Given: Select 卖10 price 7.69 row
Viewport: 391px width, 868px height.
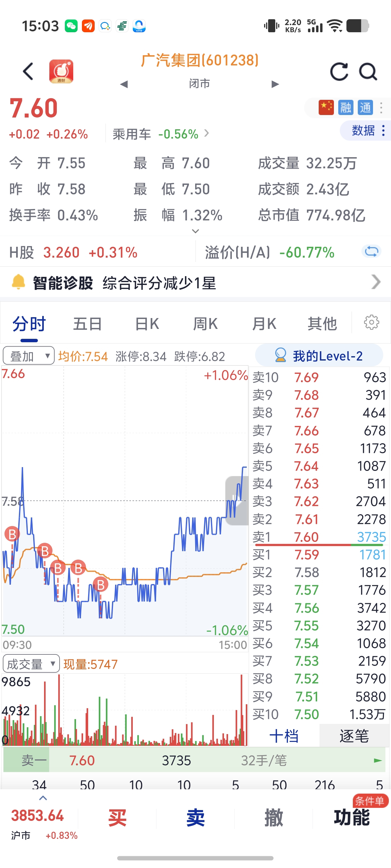Looking at the screenshot, I should (x=319, y=377).
